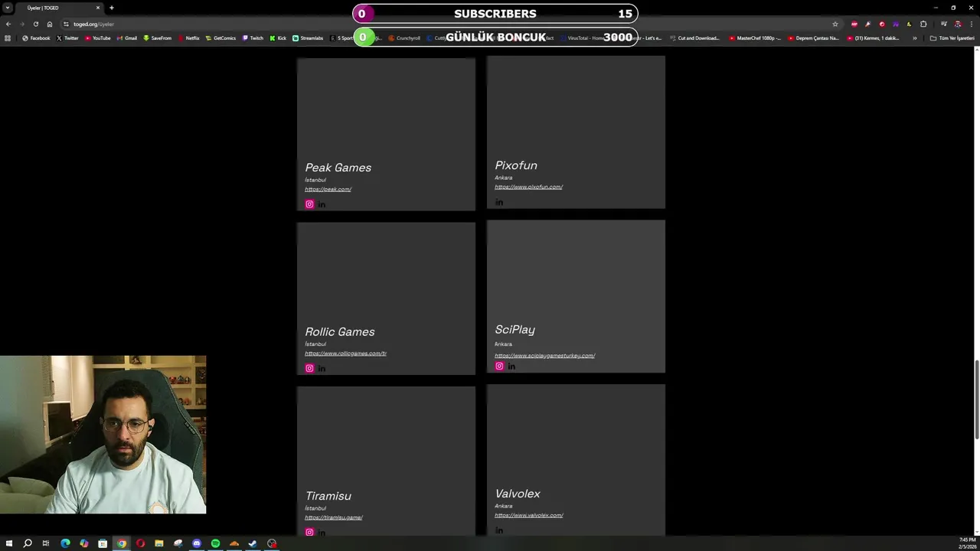Open a new tab

pyautogui.click(x=111, y=8)
